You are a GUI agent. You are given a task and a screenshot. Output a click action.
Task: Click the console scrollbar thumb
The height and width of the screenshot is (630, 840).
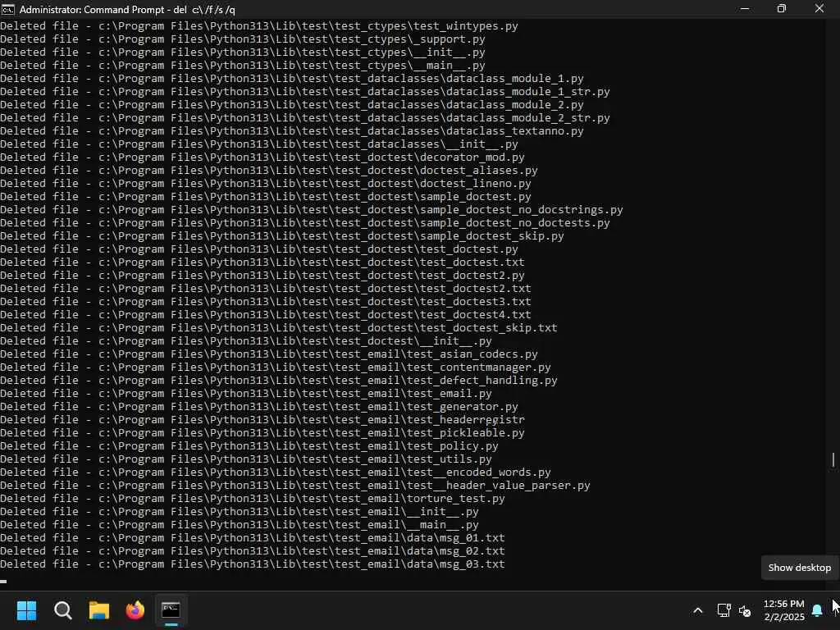[x=833, y=459]
